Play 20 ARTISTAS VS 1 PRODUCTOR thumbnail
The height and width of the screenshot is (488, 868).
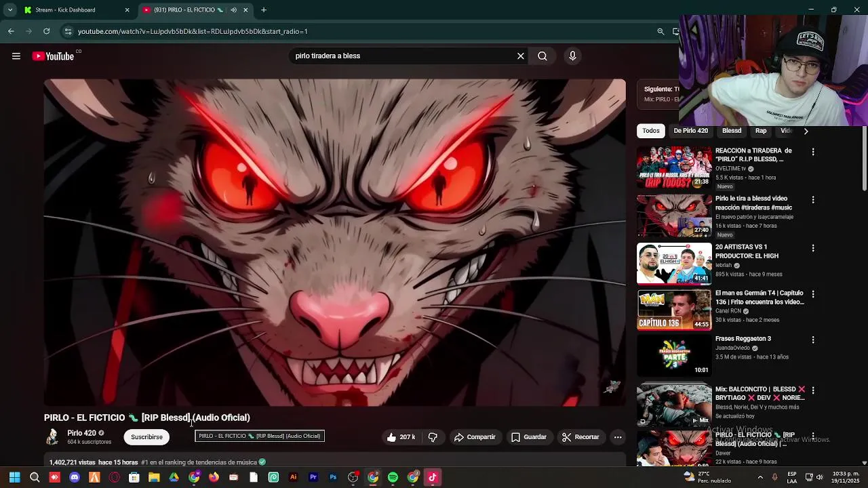pyautogui.click(x=674, y=264)
